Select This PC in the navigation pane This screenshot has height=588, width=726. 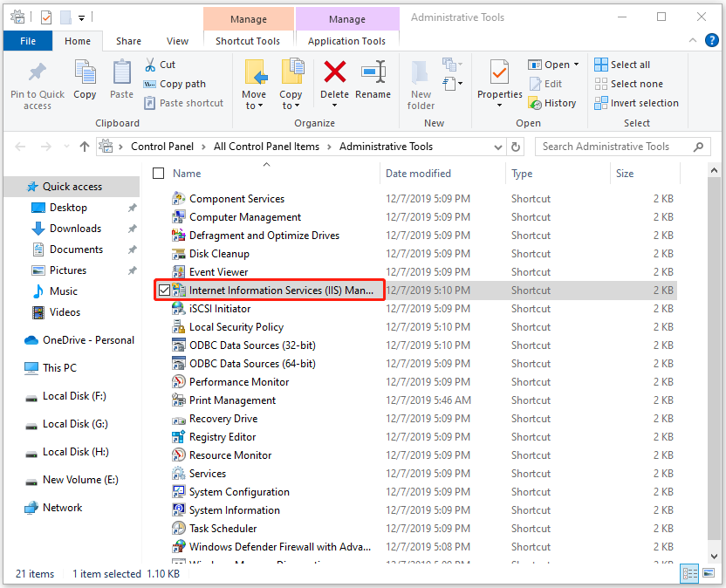[x=59, y=368]
